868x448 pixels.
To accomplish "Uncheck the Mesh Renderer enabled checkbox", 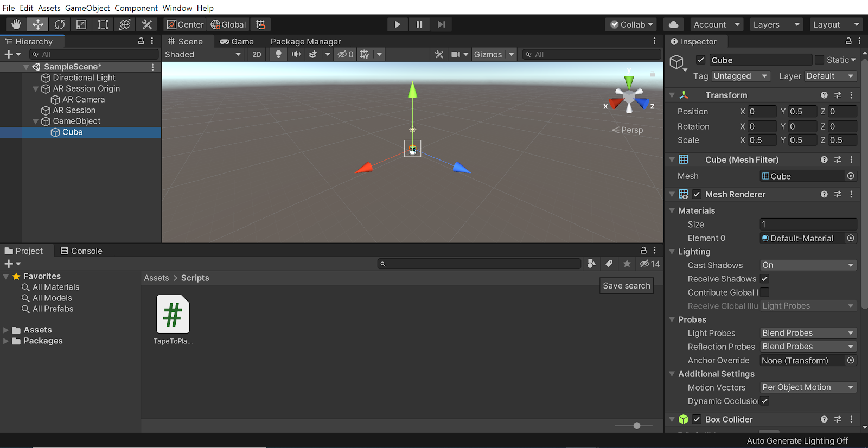I will (x=697, y=194).
